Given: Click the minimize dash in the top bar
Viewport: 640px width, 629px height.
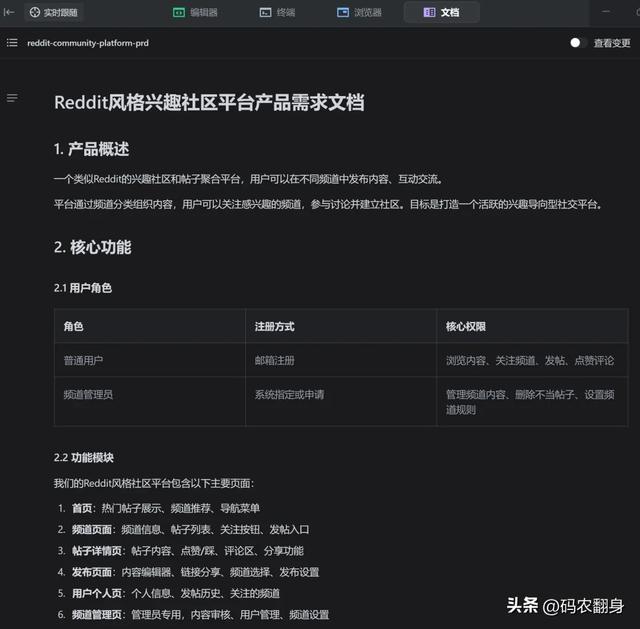Looking at the screenshot, I should tap(606, 12).
